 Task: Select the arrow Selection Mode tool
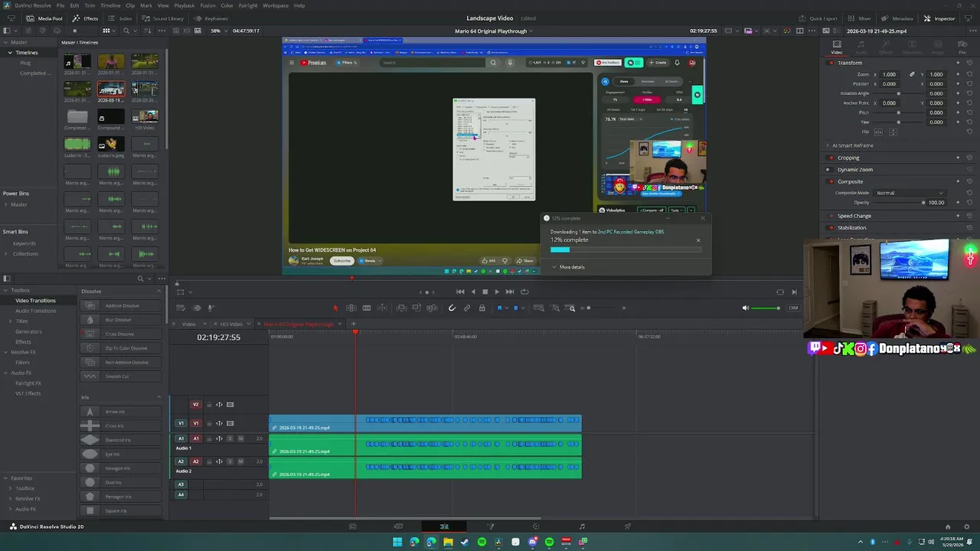pyautogui.click(x=335, y=308)
